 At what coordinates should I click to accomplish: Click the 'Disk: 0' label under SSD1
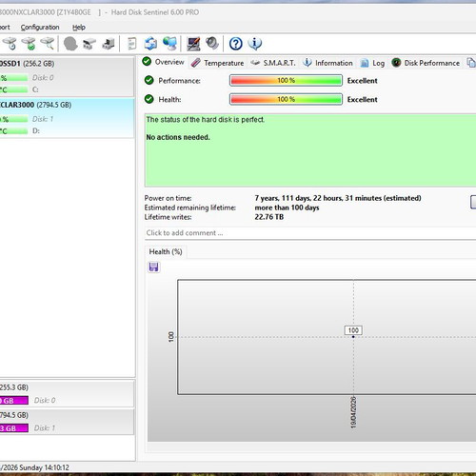43,78
